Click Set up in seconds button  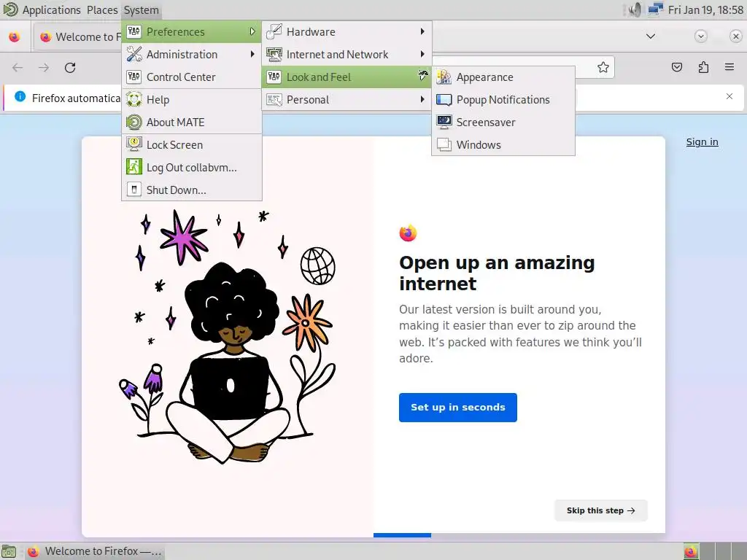coord(458,407)
